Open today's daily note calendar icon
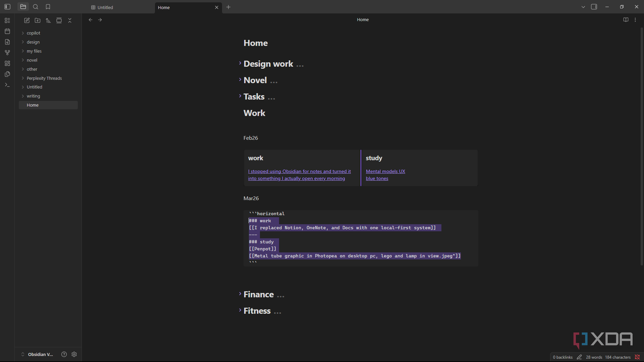The height and width of the screenshot is (362, 644). pos(7,31)
